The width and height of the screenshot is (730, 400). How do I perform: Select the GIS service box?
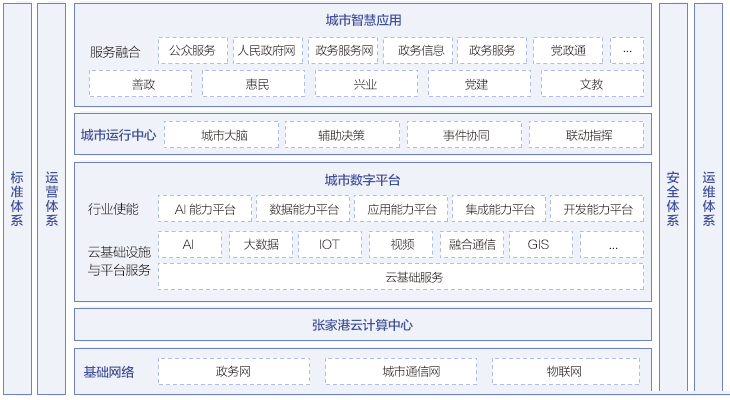pyautogui.click(x=541, y=244)
